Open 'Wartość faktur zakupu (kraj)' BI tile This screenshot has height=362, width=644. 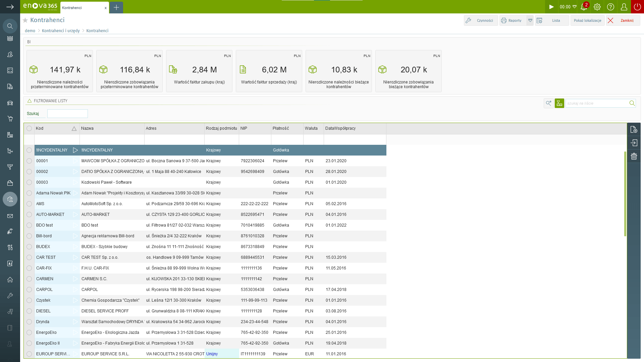click(x=199, y=71)
